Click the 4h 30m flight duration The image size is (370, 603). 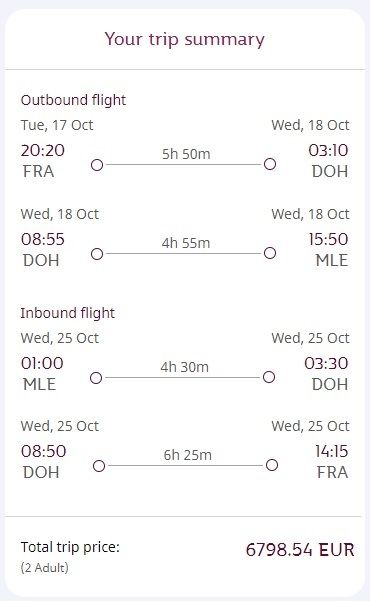point(185,367)
